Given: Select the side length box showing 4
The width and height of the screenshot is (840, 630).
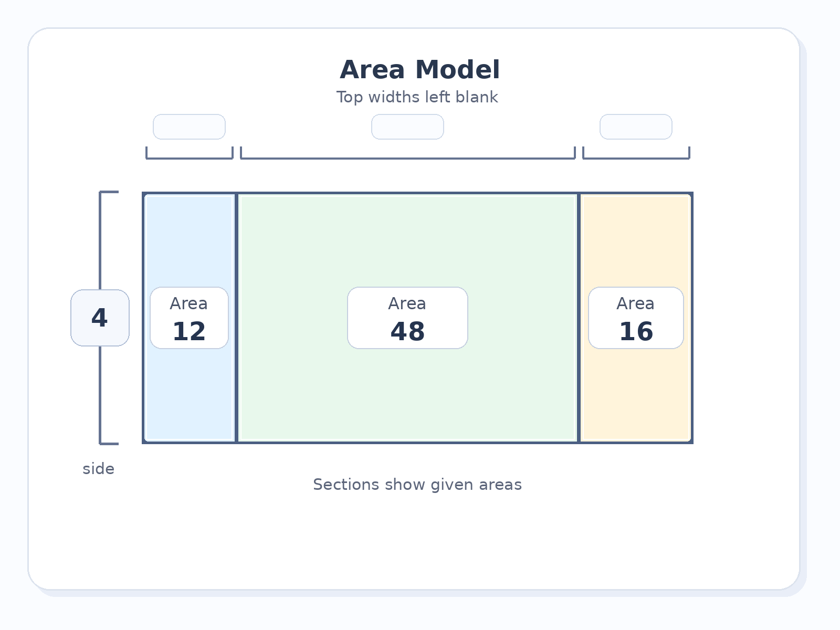Looking at the screenshot, I should point(100,318).
